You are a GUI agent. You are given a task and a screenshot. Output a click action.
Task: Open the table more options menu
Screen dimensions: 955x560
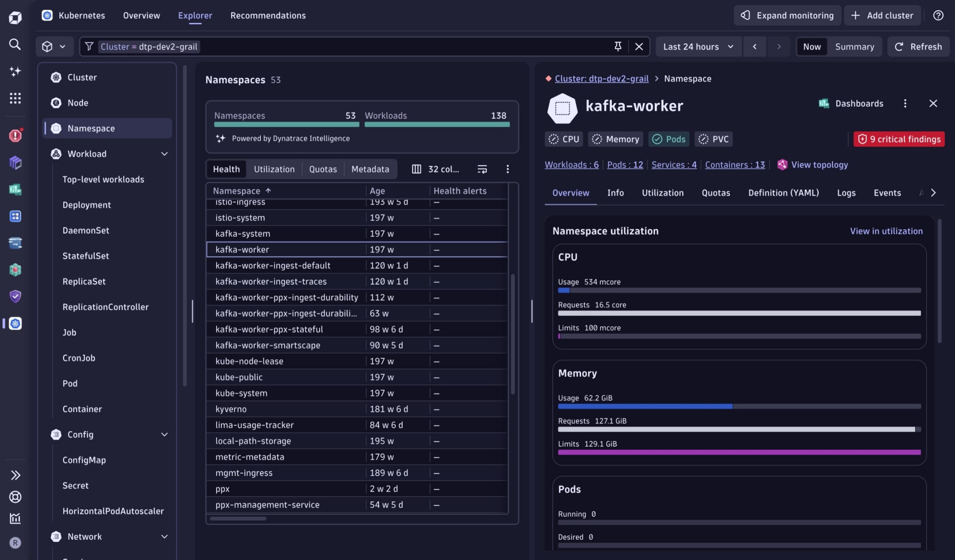click(x=507, y=169)
